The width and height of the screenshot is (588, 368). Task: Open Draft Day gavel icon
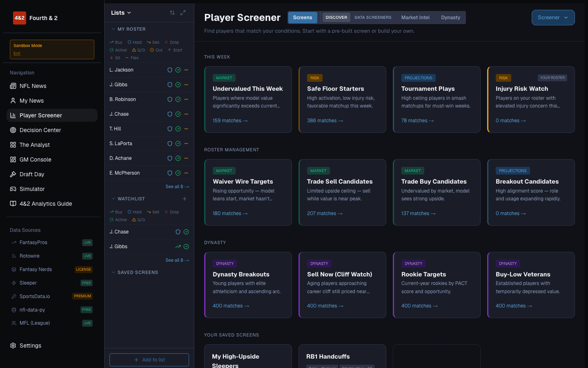[13, 174]
